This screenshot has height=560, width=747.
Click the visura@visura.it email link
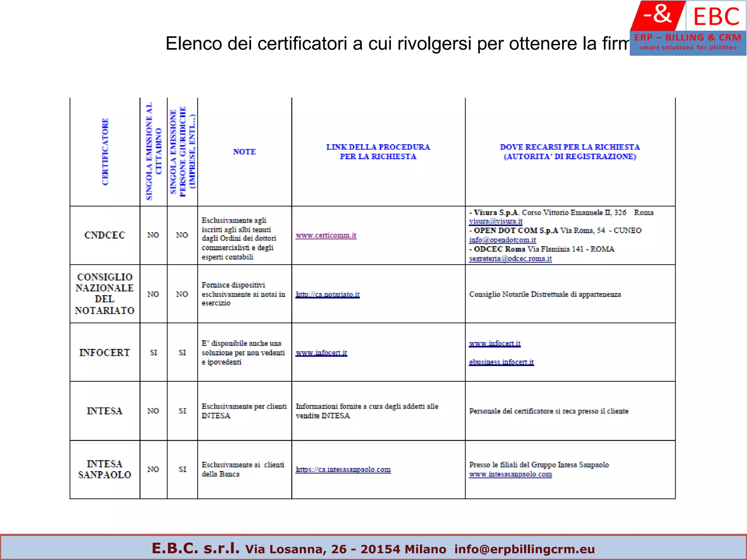pyautogui.click(x=496, y=221)
